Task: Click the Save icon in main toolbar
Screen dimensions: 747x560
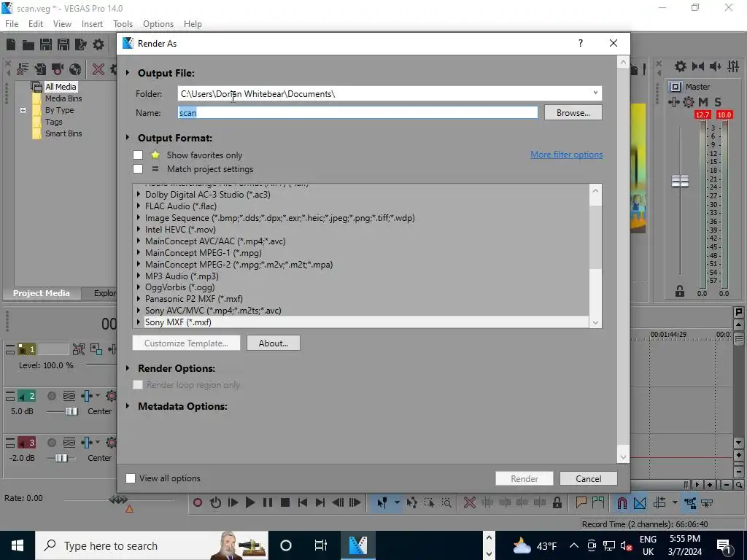Action: 46,44
